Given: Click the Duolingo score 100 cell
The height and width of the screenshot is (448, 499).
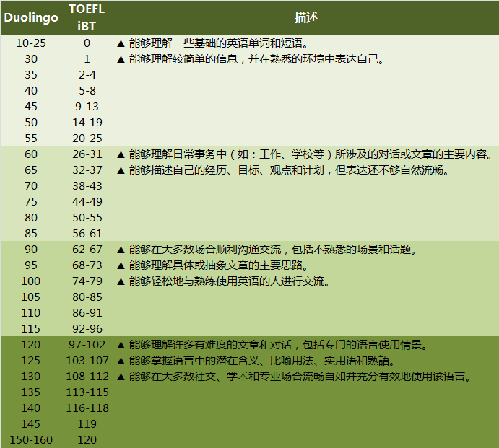Looking at the screenshot, I should click(x=31, y=281).
